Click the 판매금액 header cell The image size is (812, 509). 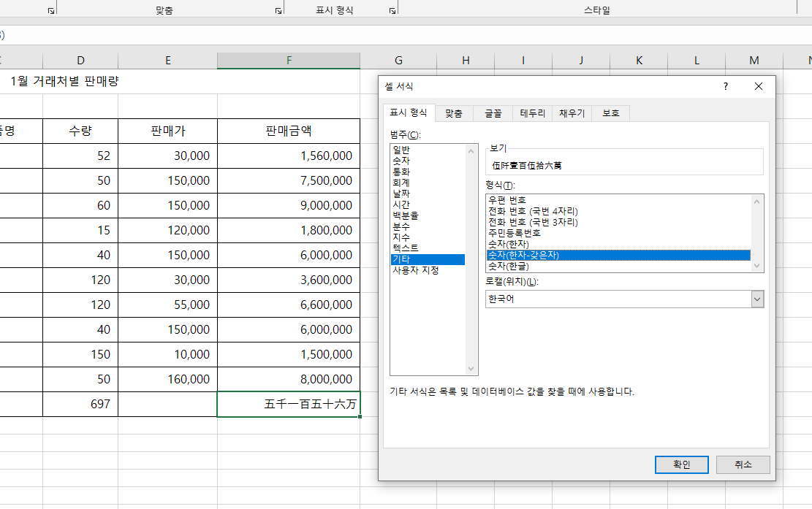pos(289,131)
